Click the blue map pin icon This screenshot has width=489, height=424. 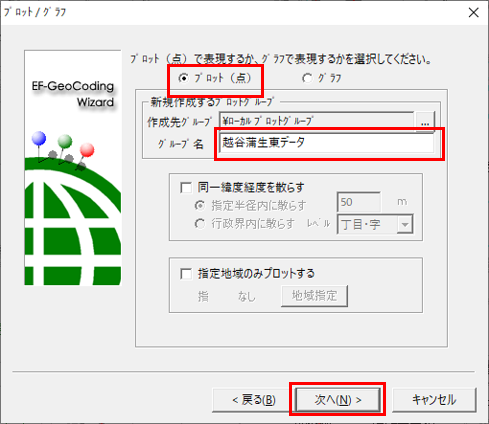[39, 138]
